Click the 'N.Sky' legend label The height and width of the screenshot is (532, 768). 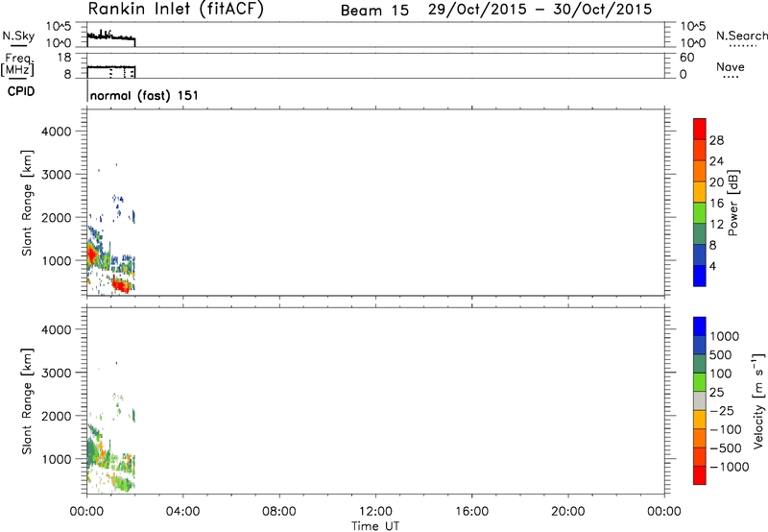point(18,36)
